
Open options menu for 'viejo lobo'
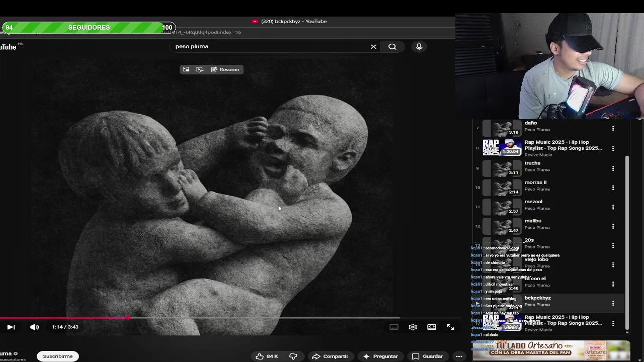(x=613, y=264)
